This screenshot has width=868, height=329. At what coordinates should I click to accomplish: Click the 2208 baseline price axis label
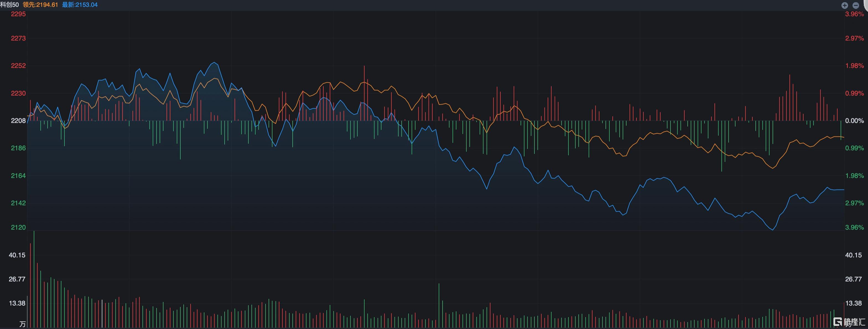18,121
